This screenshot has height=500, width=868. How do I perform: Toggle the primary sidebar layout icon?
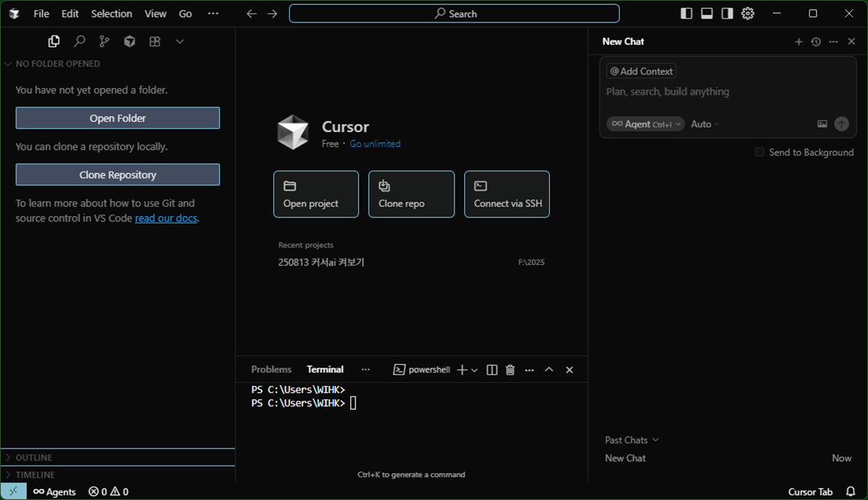(x=686, y=13)
